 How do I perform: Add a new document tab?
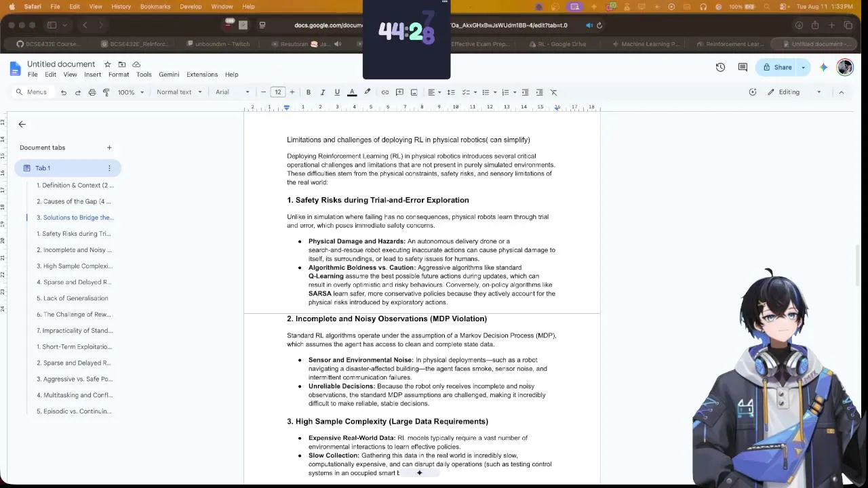(109, 147)
